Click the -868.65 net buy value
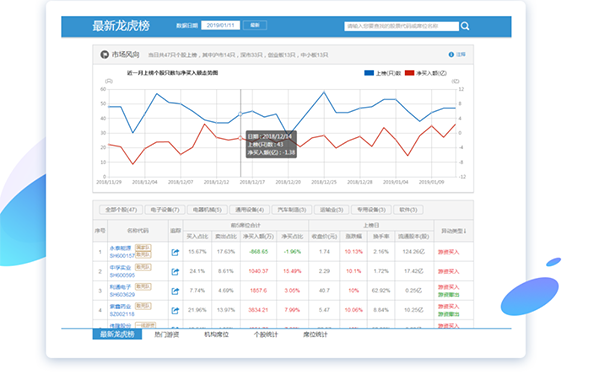The width and height of the screenshot is (600, 376). tap(258, 252)
